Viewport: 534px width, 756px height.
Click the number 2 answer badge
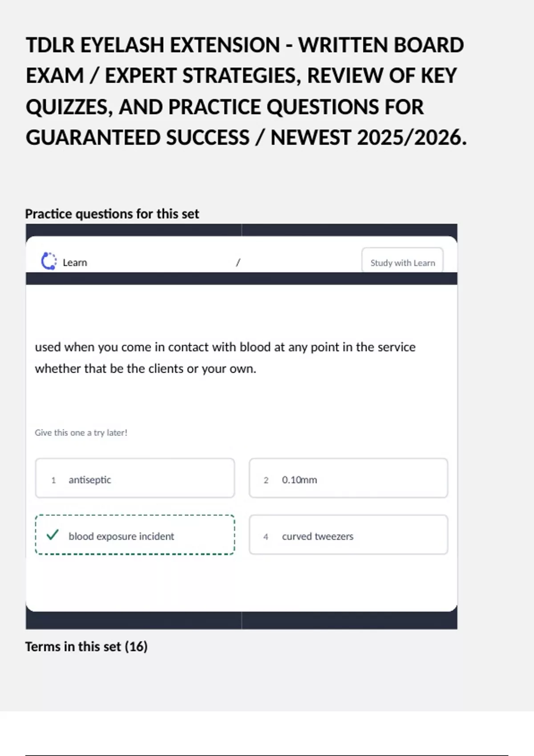[x=266, y=480]
